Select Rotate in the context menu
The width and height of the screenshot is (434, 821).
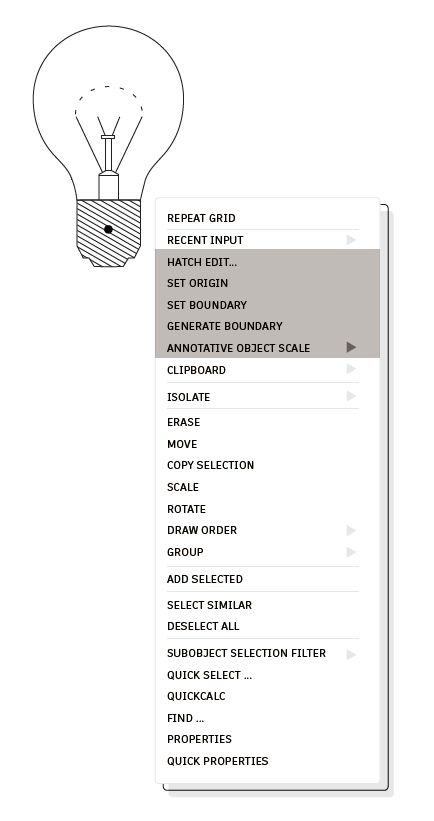point(267,509)
